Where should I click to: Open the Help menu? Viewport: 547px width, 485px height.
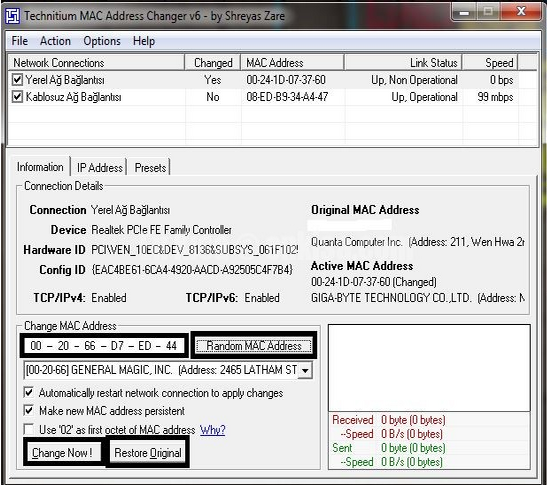click(144, 41)
